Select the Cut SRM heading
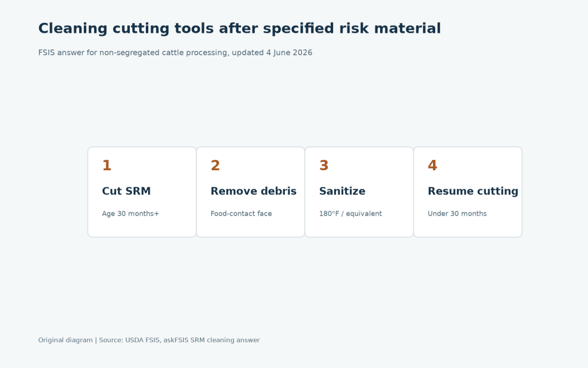588x368 pixels. coord(126,191)
